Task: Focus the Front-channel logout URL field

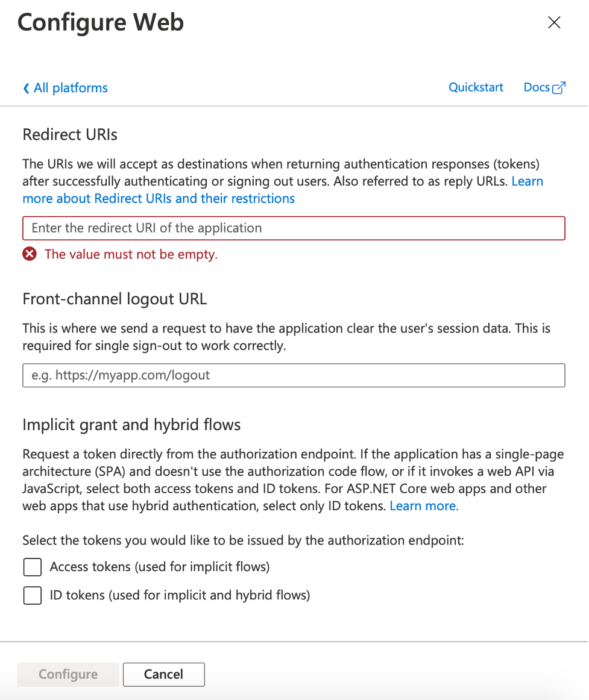Action: tap(294, 375)
